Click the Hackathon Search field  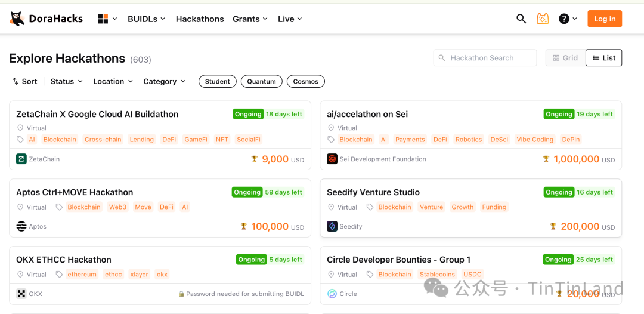coord(485,58)
